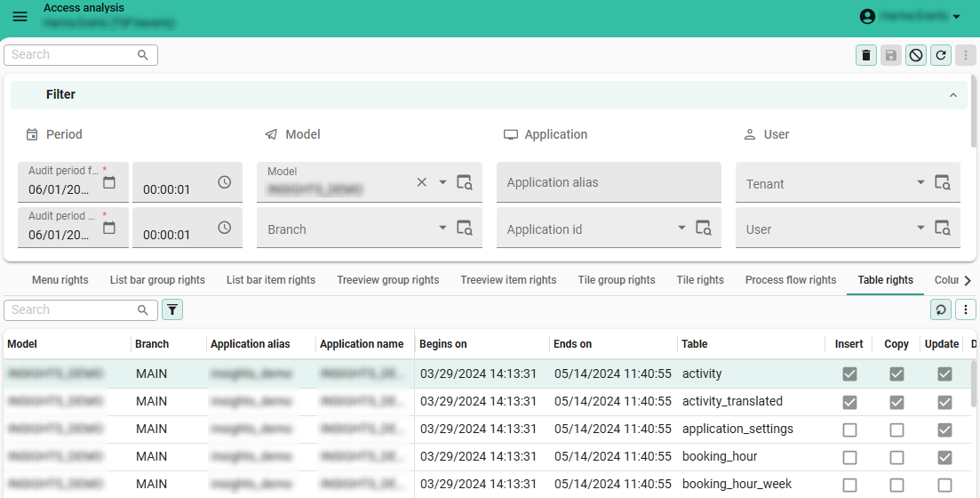Click the cancel (circle slash) toolbar icon

(916, 55)
